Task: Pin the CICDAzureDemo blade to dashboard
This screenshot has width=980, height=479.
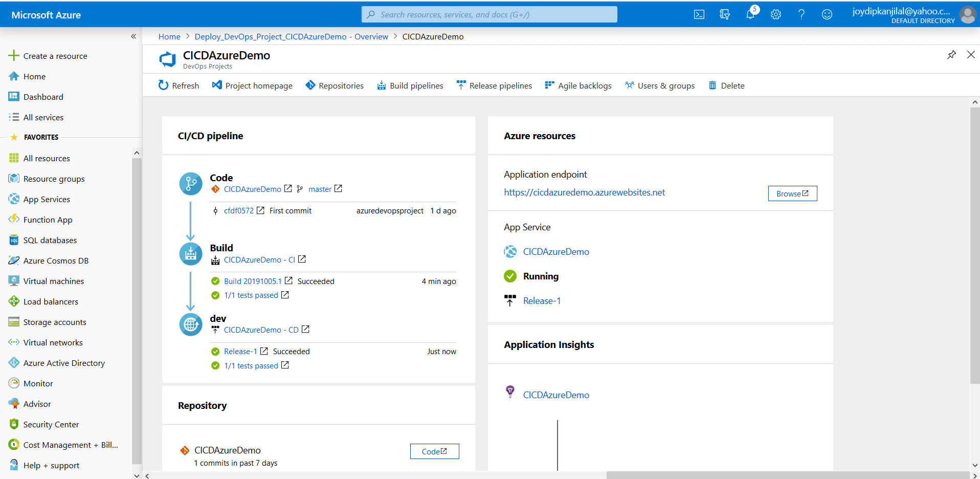Action: coord(951,55)
